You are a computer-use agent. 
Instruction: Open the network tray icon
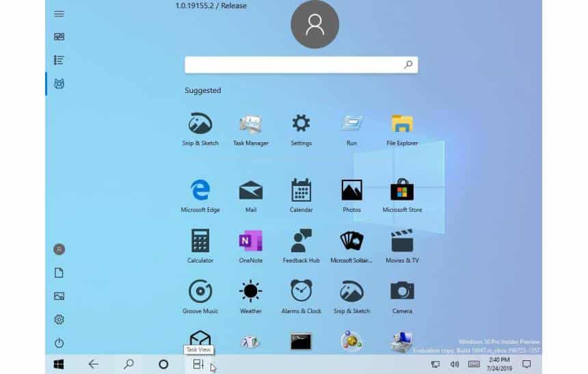[x=435, y=364]
